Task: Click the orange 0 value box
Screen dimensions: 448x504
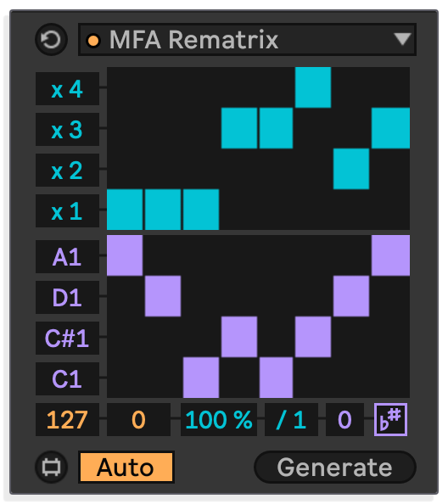Action: coord(138,419)
